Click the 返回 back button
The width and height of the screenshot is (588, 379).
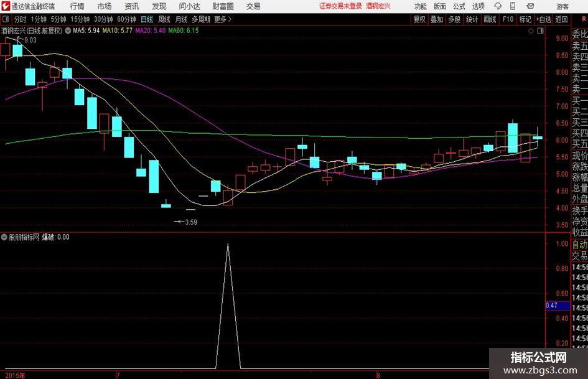pos(561,19)
